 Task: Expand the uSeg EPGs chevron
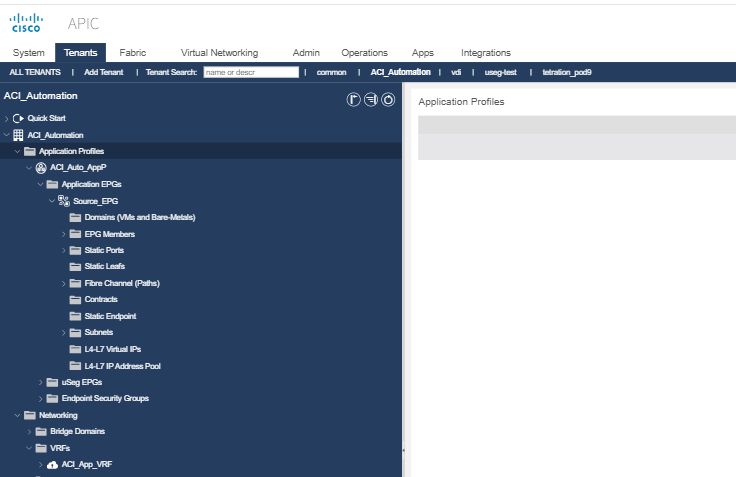click(x=41, y=382)
